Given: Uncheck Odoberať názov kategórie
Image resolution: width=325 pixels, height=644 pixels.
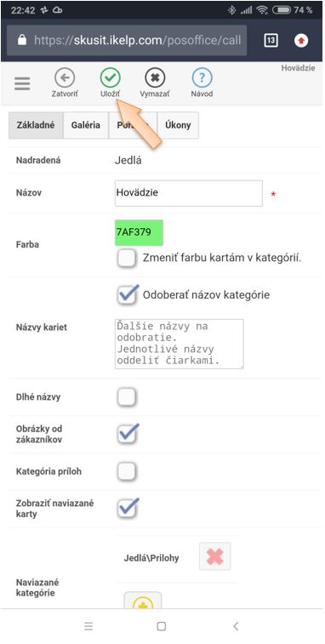Looking at the screenshot, I should click(127, 295).
